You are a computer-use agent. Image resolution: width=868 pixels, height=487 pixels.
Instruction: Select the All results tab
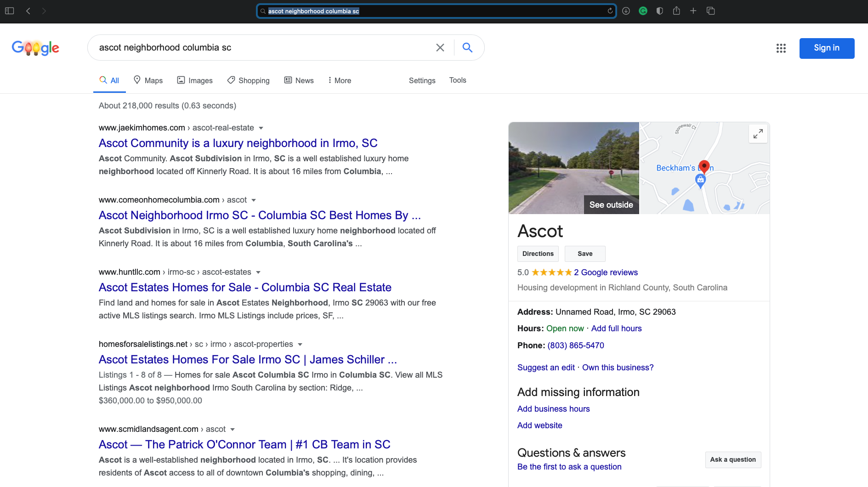(x=109, y=80)
